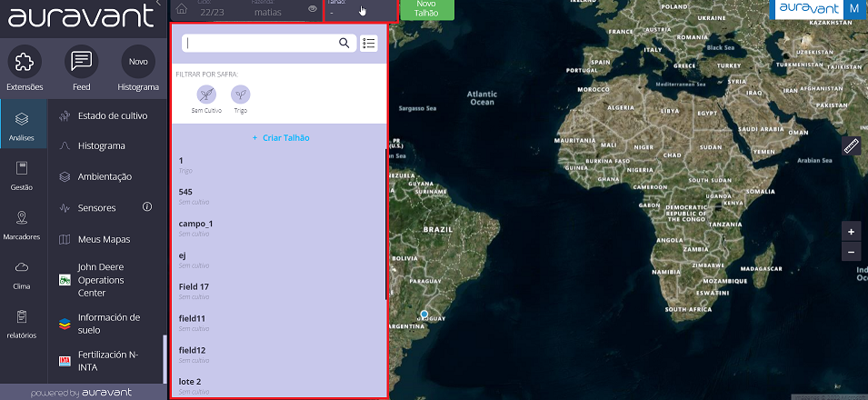Click the auravant logo at top right

pyautogui.click(x=808, y=9)
